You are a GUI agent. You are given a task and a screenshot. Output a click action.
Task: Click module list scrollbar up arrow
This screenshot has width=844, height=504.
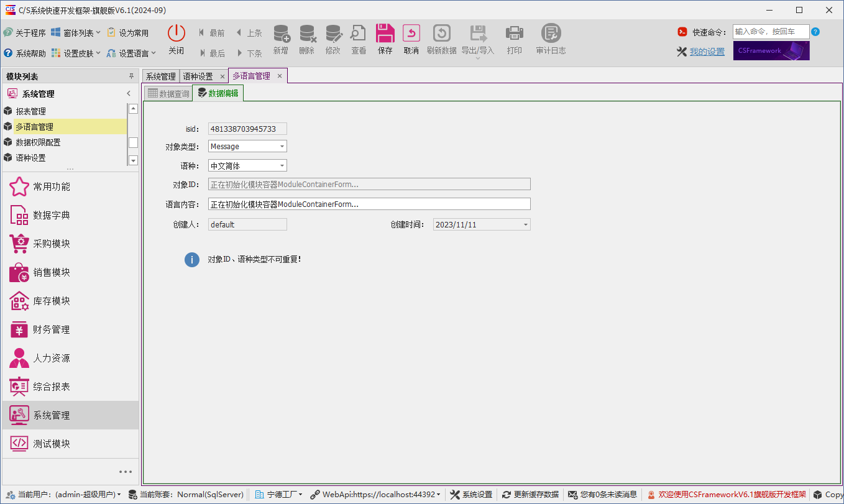click(x=133, y=109)
